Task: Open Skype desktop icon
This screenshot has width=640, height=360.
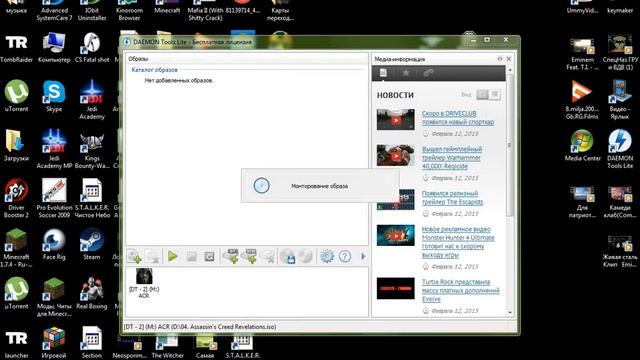Action: (54, 97)
